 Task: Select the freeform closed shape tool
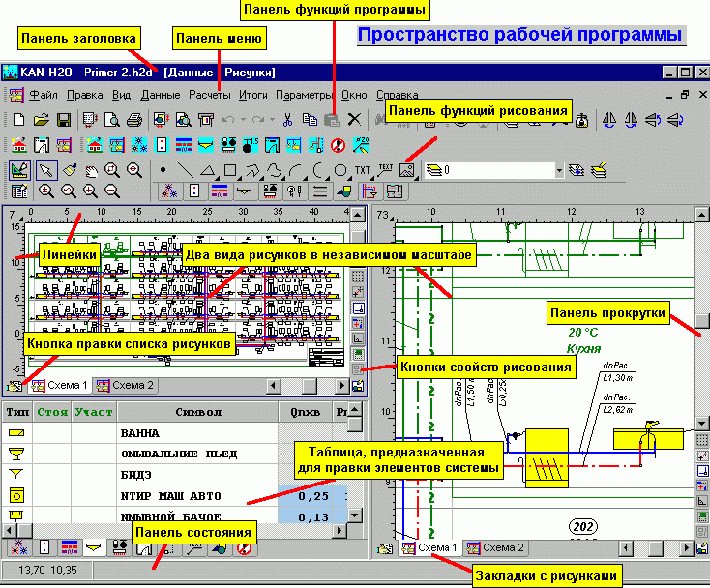(274, 170)
